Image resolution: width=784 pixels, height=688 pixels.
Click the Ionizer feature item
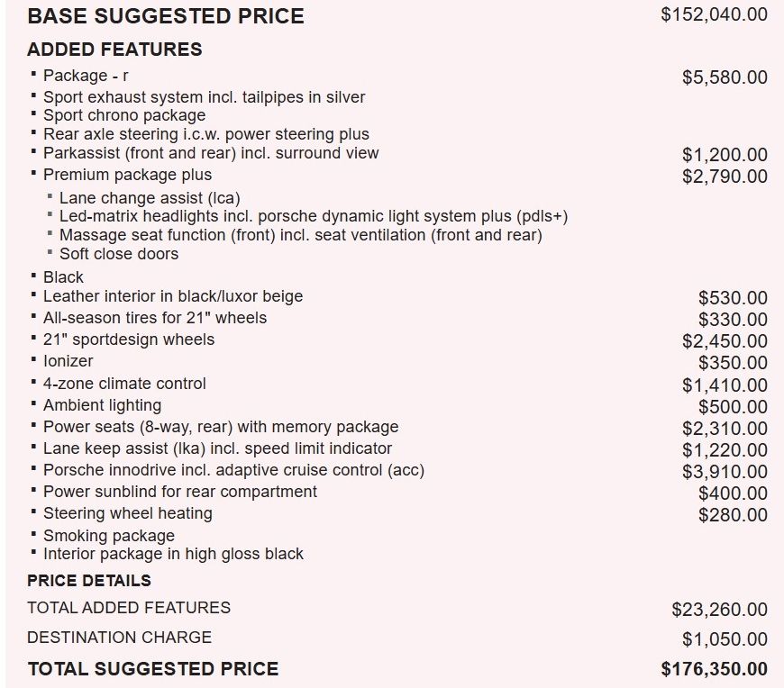tap(68, 361)
